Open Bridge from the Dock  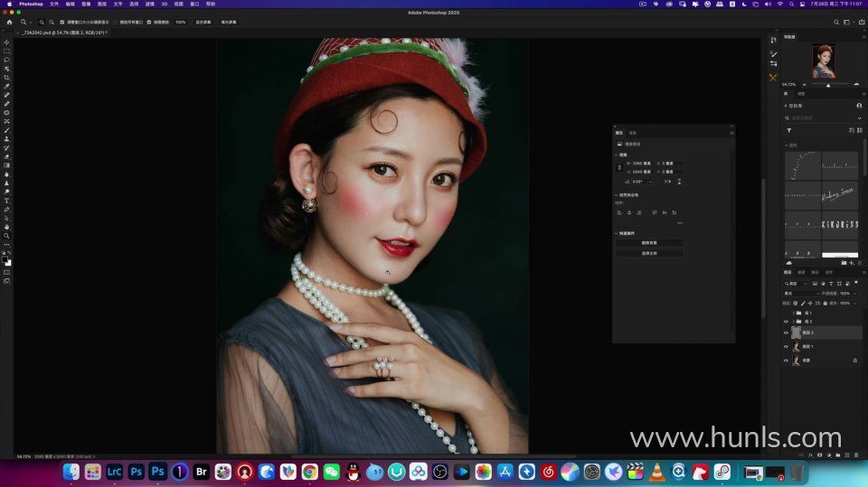201,472
